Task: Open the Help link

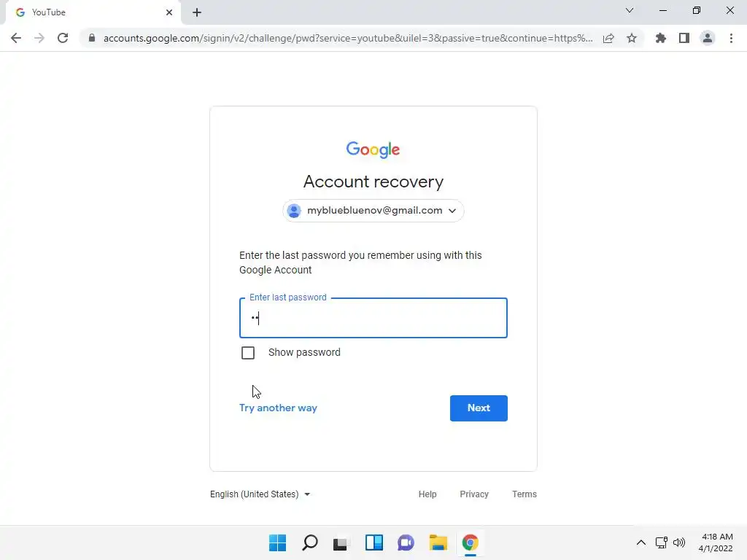Action: pyautogui.click(x=427, y=494)
